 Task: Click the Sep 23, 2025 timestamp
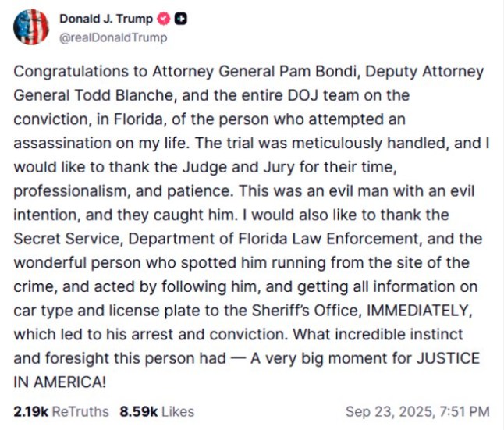(417, 410)
